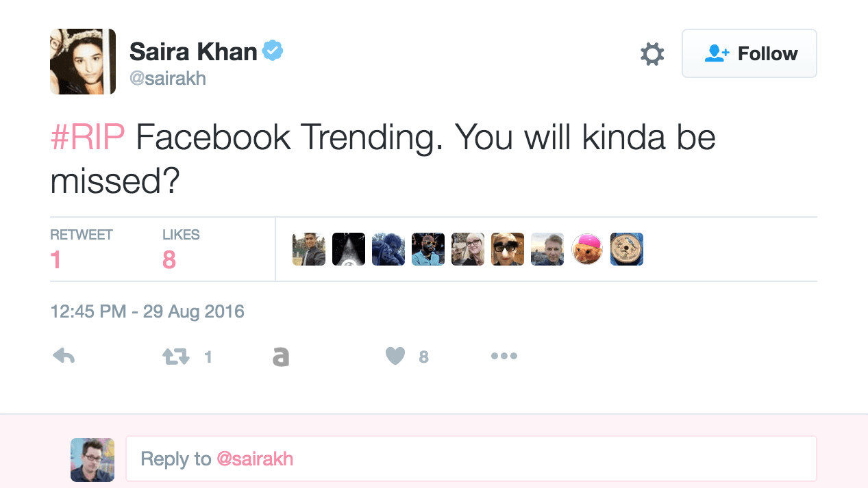Retweet using the retweet arrows icon
This screenshot has width=868, height=488.
pos(176,357)
